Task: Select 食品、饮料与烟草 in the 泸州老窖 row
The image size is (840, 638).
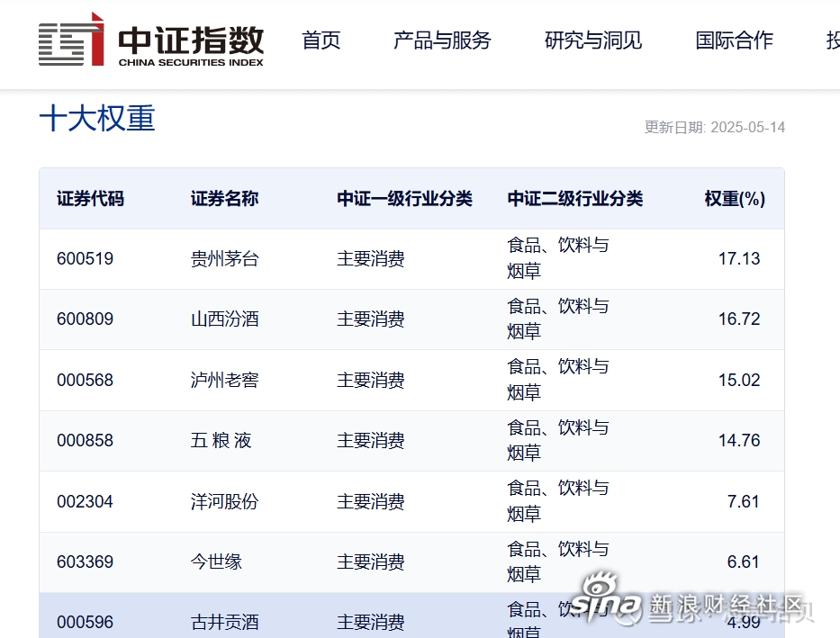Action: pyautogui.click(x=558, y=380)
